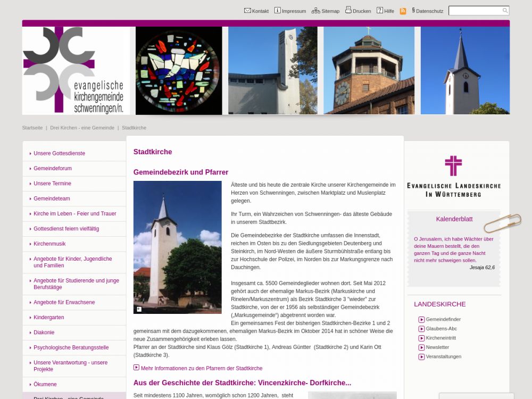Follow link to more Pfarrer information
This screenshot has height=399, width=532.
tap(201, 368)
